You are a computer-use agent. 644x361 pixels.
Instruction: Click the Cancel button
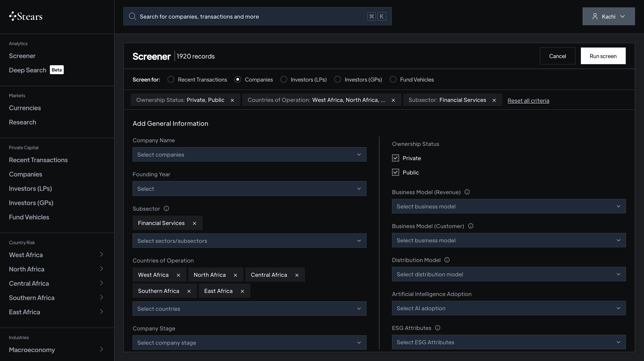tap(557, 56)
